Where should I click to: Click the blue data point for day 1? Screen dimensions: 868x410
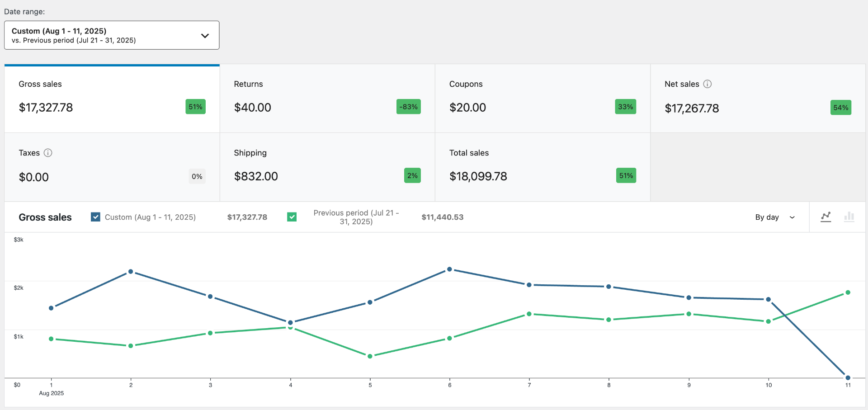point(51,308)
